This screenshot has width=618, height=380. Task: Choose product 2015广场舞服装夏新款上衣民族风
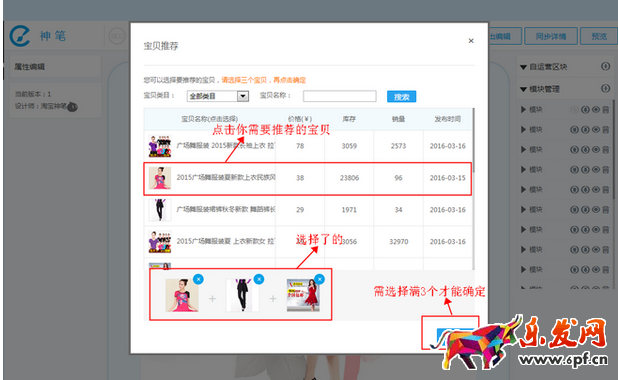point(226,178)
